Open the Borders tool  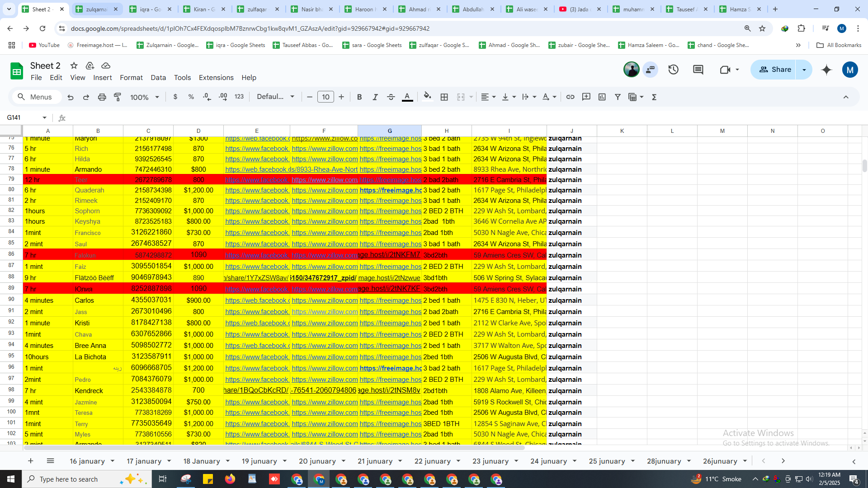[444, 97]
